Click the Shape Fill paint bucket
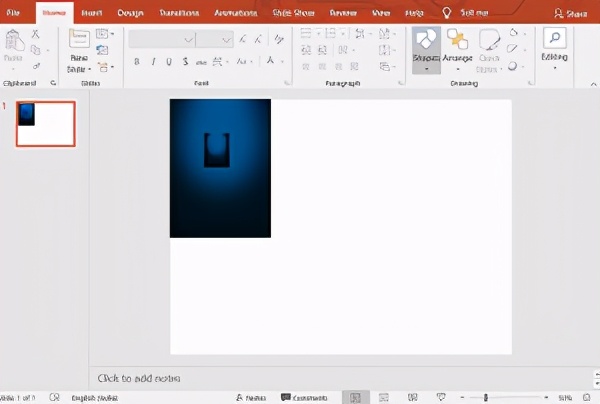 pyautogui.click(x=514, y=33)
